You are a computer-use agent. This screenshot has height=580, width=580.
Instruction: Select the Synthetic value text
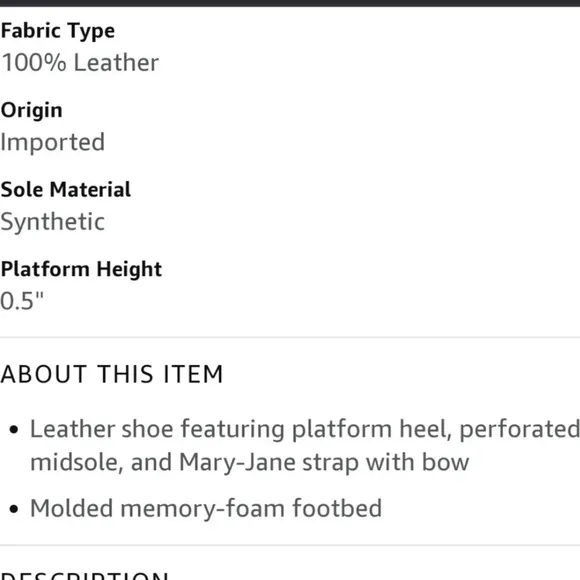point(53,222)
